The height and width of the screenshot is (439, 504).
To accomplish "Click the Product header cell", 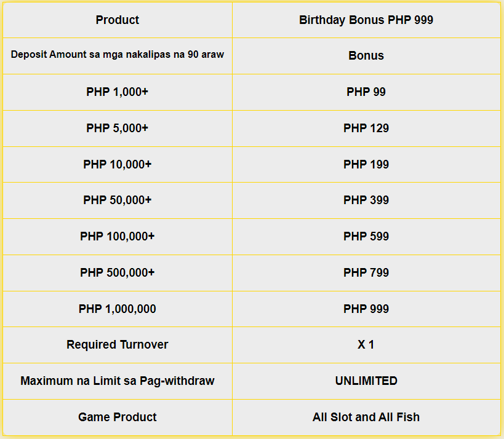I will 118,20.
